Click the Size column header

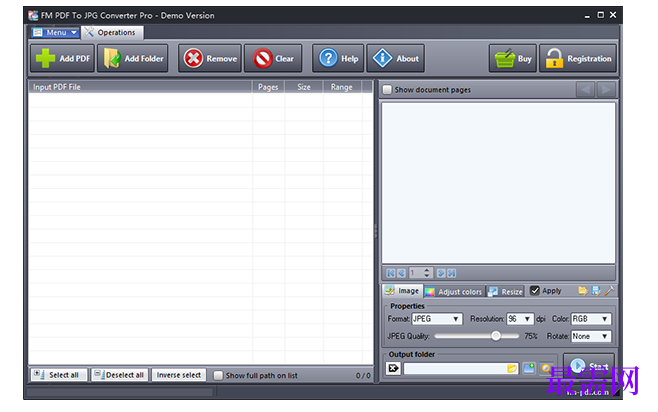coord(304,87)
